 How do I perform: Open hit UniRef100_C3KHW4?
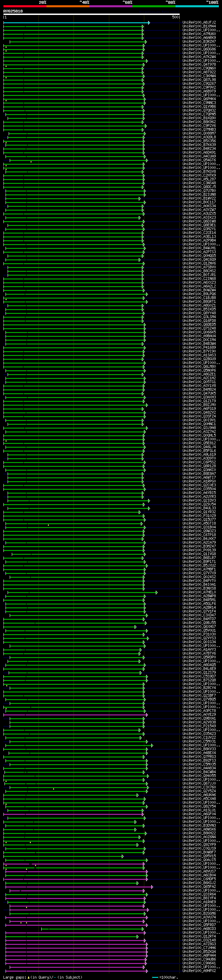199,76
